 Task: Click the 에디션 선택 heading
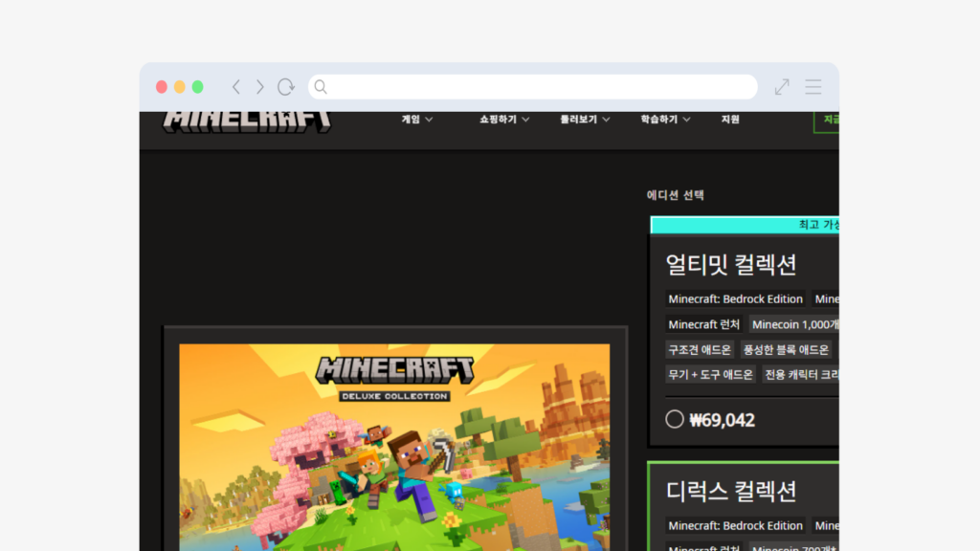[675, 195]
